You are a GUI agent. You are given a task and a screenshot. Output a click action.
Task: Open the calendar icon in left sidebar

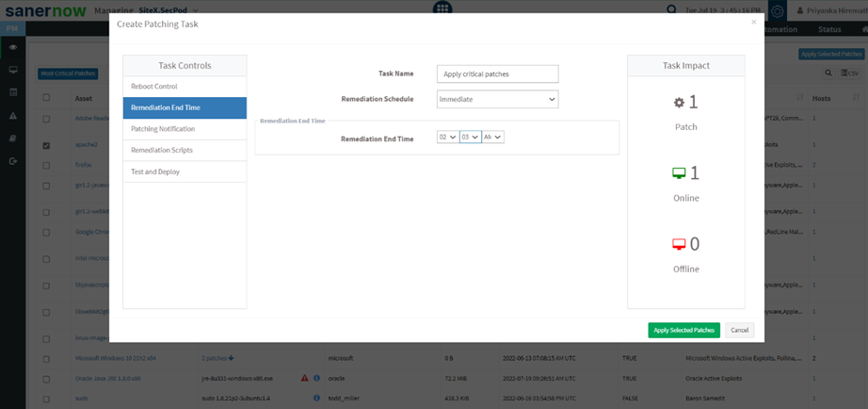13,92
